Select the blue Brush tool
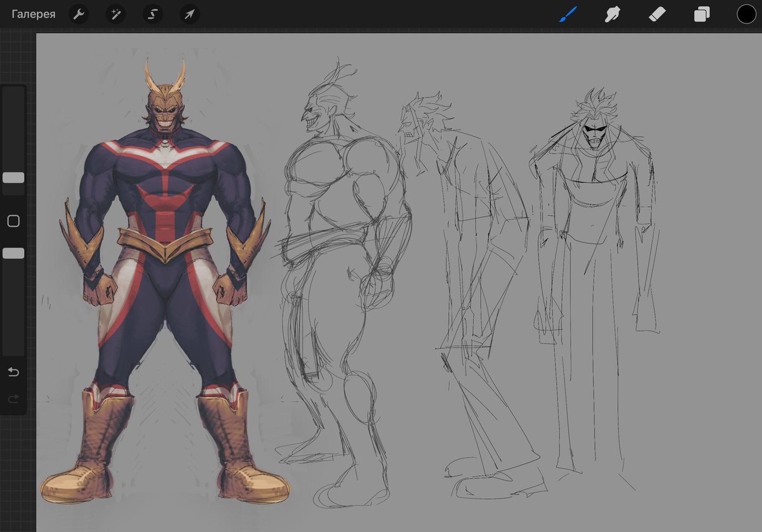Viewport: 762px width, 532px height. pyautogui.click(x=568, y=14)
